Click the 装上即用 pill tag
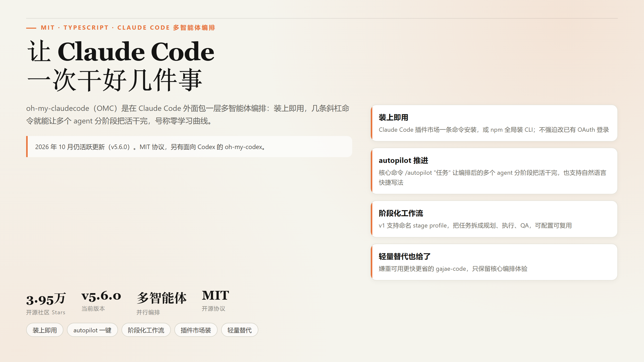Image resolution: width=644 pixels, height=362 pixels. [45, 330]
